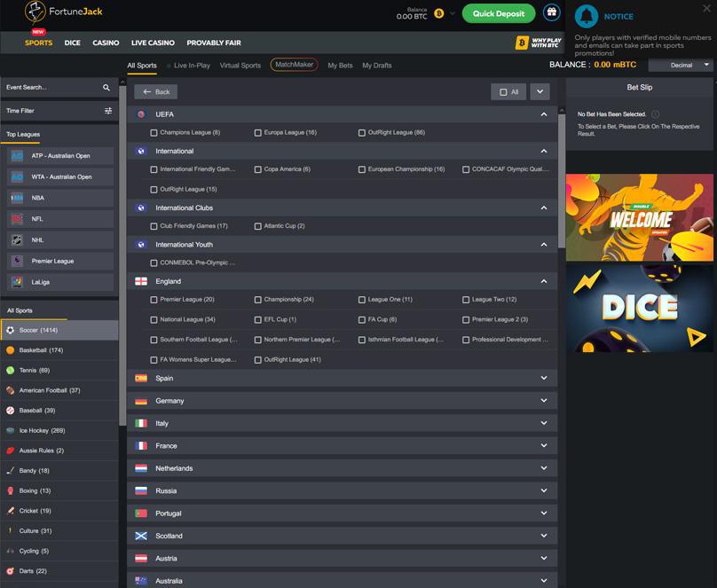This screenshot has width=717, height=588.
Task: Toggle the All select checkbox button
Action: pyautogui.click(x=508, y=92)
